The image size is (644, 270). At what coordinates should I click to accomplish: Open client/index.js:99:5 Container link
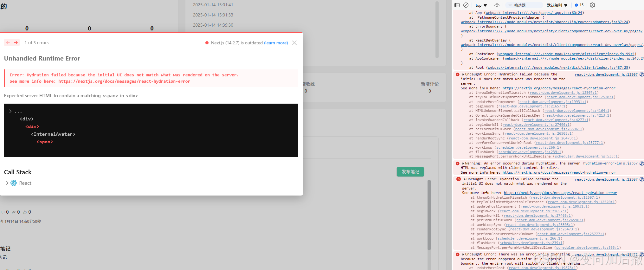(566, 54)
